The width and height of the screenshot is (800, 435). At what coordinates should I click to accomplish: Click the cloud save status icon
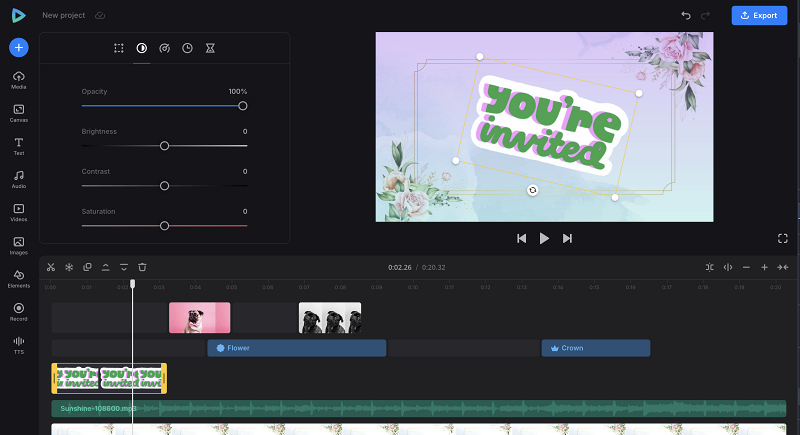point(100,15)
